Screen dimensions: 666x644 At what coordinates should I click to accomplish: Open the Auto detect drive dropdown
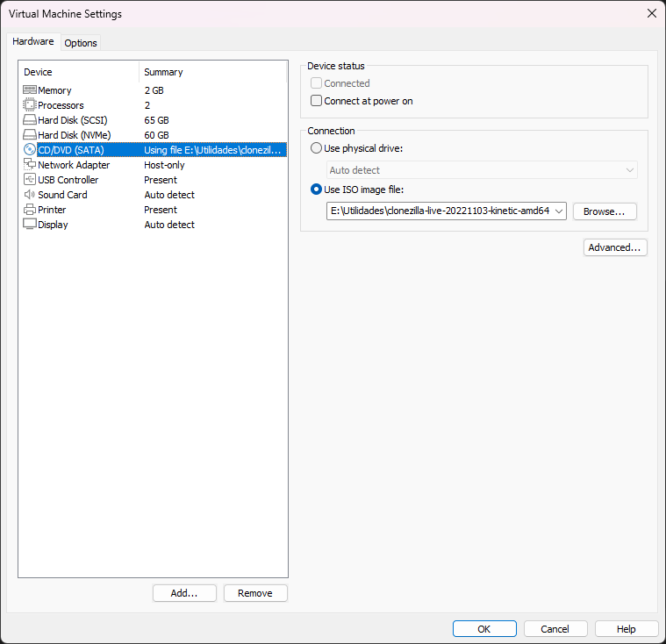pyautogui.click(x=629, y=170)
